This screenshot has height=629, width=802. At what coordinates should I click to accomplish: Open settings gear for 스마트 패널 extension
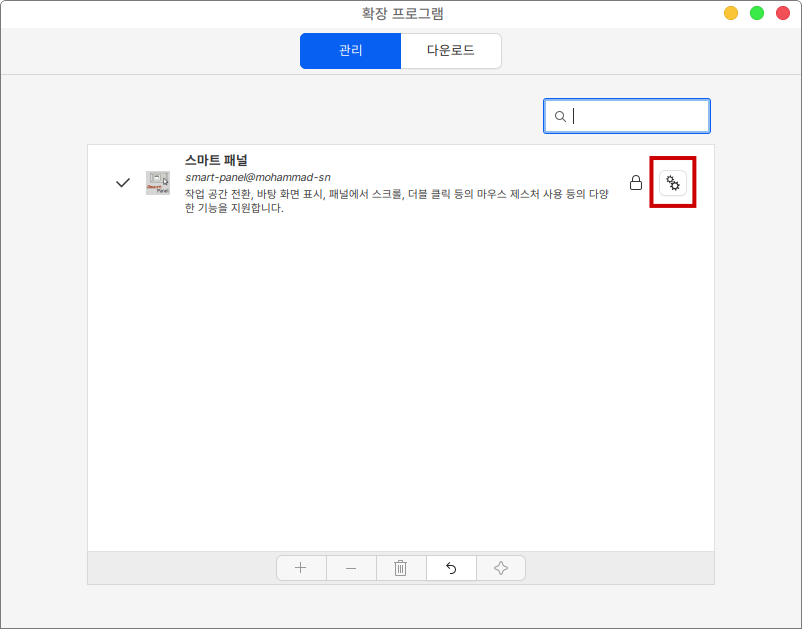click(673, 183)
